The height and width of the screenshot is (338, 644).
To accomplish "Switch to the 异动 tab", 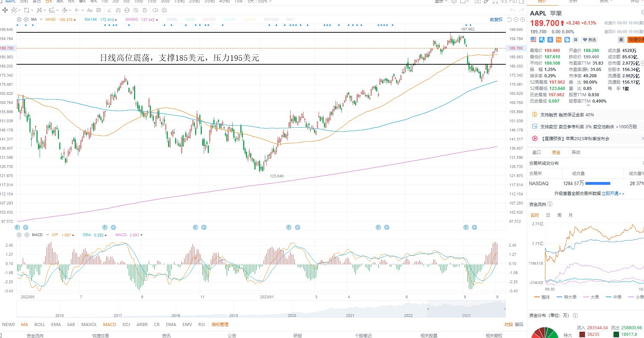I will [576, 152].
